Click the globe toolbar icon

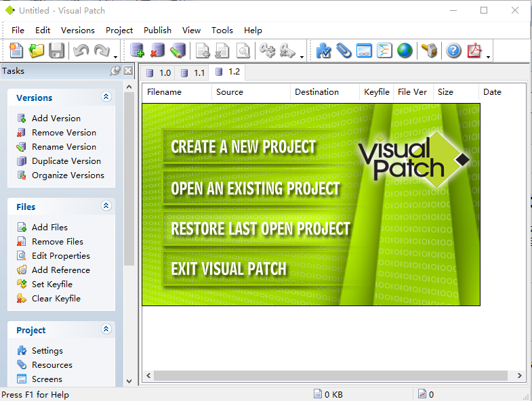405,51
